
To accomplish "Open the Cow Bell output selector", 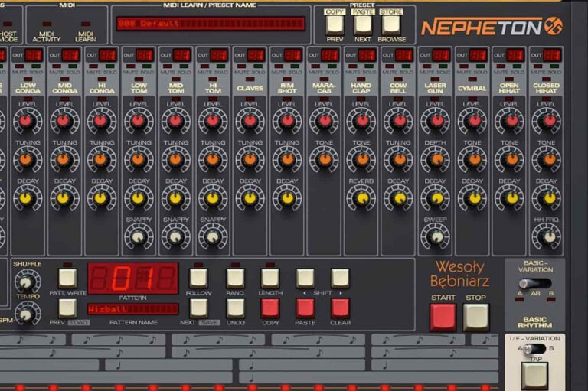I will pos(404,55).
